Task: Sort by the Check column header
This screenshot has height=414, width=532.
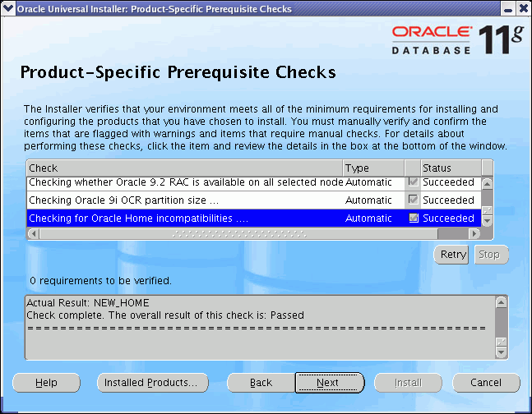Action: pyautogui.click(x=184, y=168)
